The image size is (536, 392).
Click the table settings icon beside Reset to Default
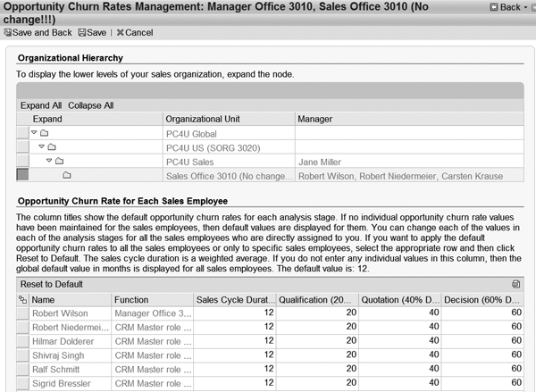[515, 284]
